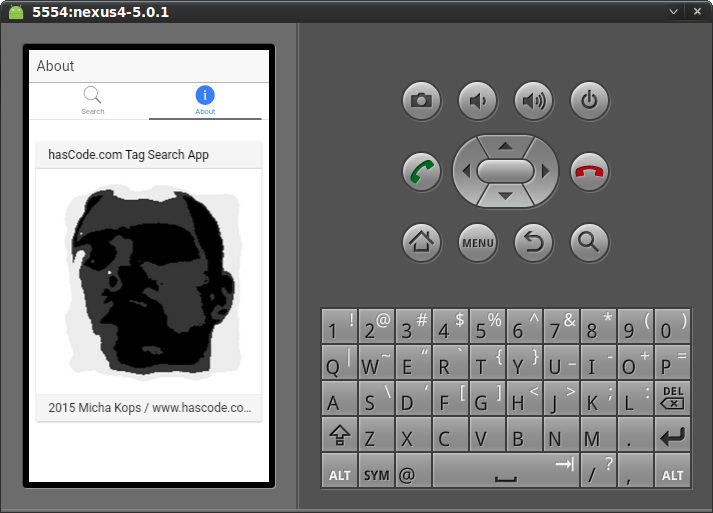Click the Shift arrow key

(x=339, y=434)
